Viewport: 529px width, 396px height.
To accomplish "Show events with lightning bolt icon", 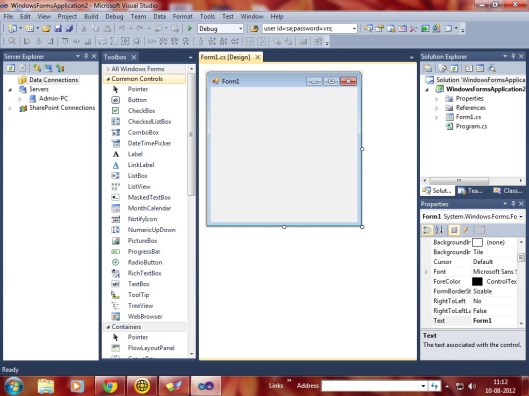I will click(x=466, y=230).
